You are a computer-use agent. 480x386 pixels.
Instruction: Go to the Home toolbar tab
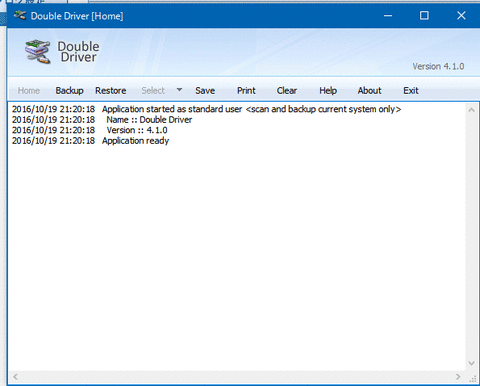[29, 91]
